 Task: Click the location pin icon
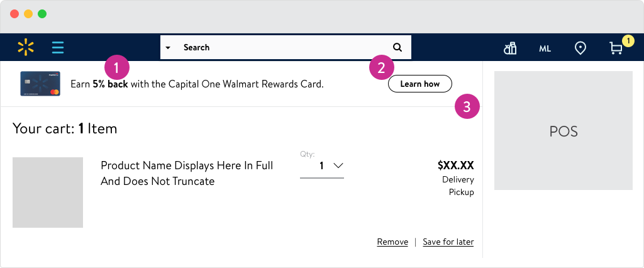click(580, 48)
